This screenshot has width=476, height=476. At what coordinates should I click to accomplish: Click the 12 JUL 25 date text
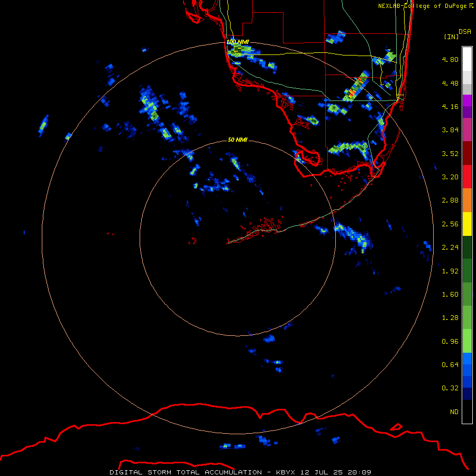(x=322, y=472)
